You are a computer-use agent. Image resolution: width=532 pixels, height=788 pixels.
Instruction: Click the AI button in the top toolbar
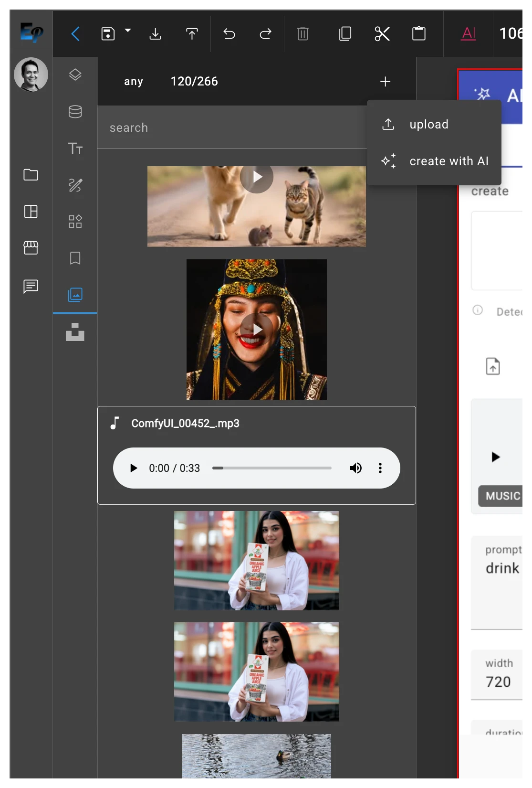[x=469, y=33]
